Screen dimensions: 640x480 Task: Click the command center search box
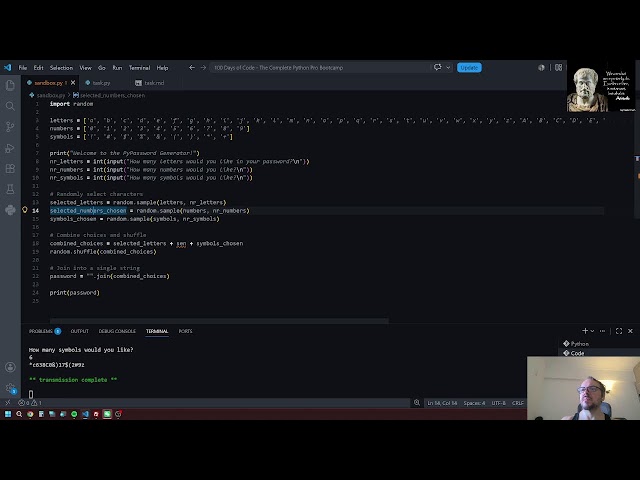click(320, 67)
